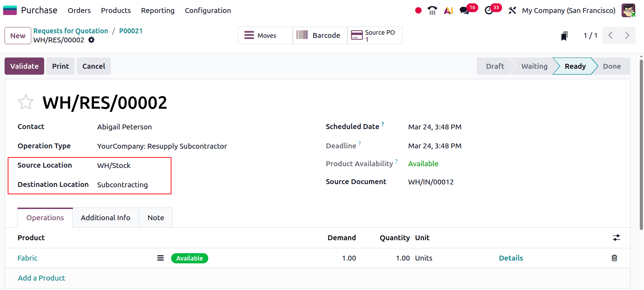Click the Waiting status stage
The width and height of the screenshot is (644, 290).
tap(534, 66)
